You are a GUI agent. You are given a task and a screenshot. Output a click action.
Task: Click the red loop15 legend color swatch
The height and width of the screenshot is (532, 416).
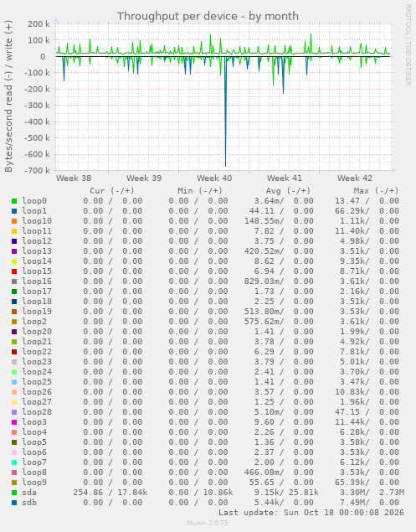coord(14,271)
